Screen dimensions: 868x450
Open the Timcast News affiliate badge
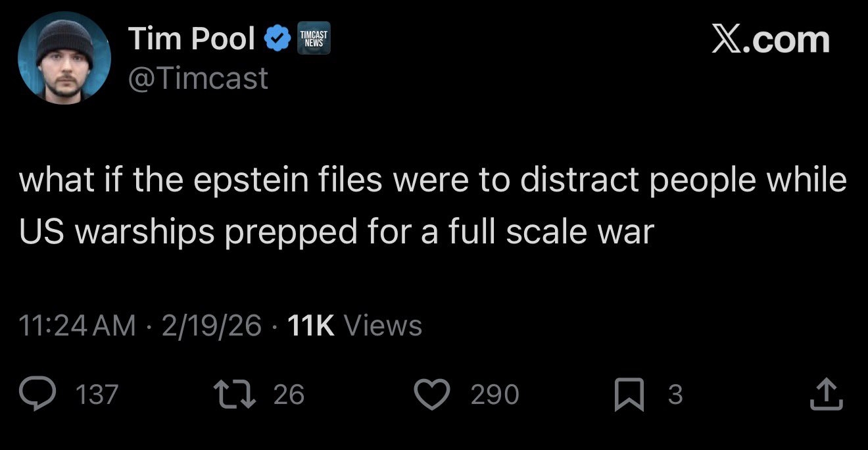(x=314, y=39)
